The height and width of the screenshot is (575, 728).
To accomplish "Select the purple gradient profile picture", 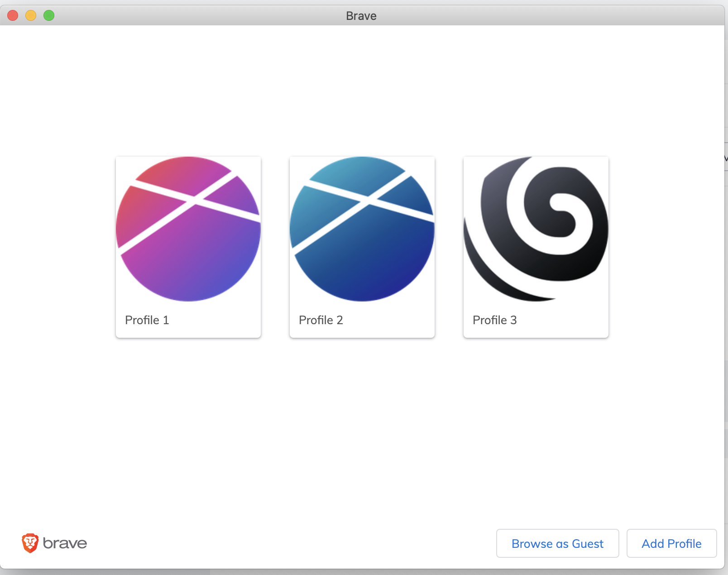I will point(188,230).
